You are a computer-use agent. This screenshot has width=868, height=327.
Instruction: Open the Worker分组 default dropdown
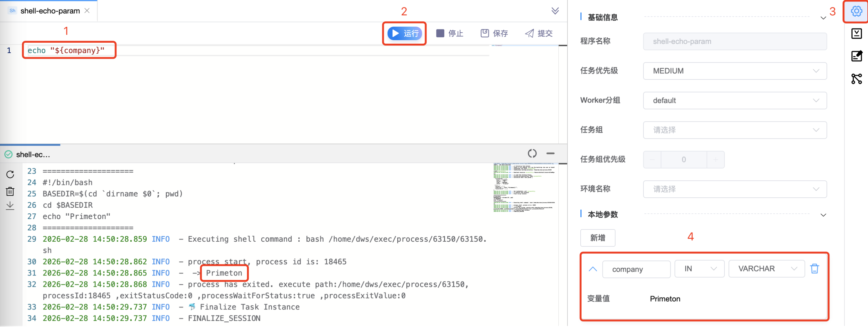pyautogui.click(x=735, y=100)
